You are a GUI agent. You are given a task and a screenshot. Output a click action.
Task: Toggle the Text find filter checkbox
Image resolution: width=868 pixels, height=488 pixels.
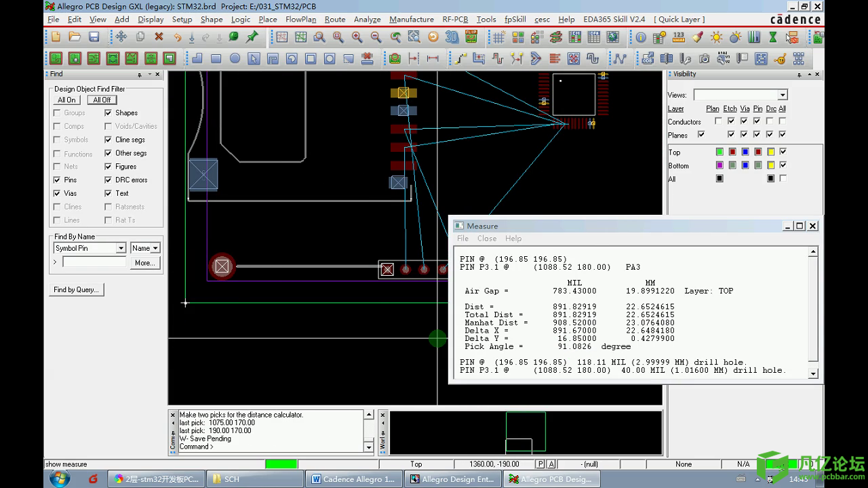(x=108, y=193)
